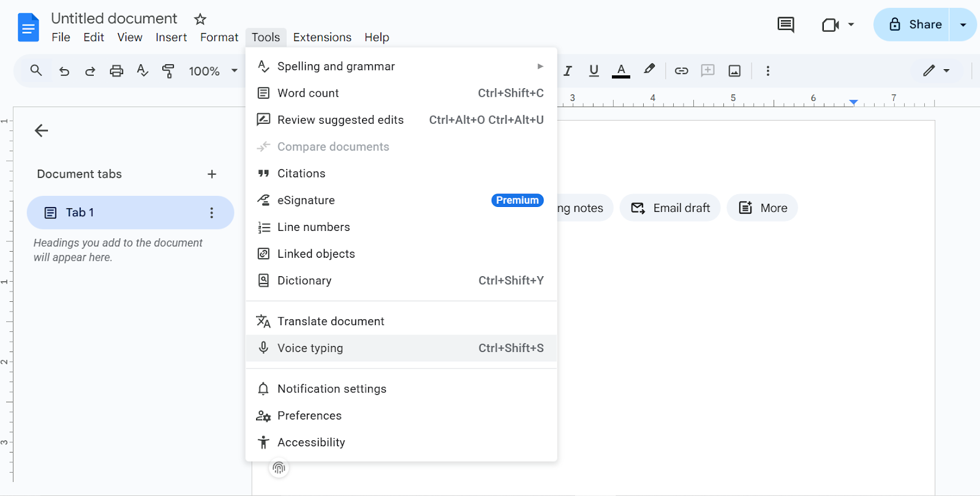The height and width of the screenshot is (496, 980).
Task: Click the add comment icon
Action: [x=707, y=70]
